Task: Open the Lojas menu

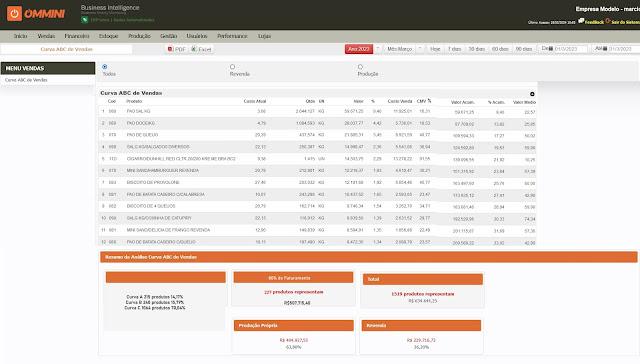Action: [264, 36]
